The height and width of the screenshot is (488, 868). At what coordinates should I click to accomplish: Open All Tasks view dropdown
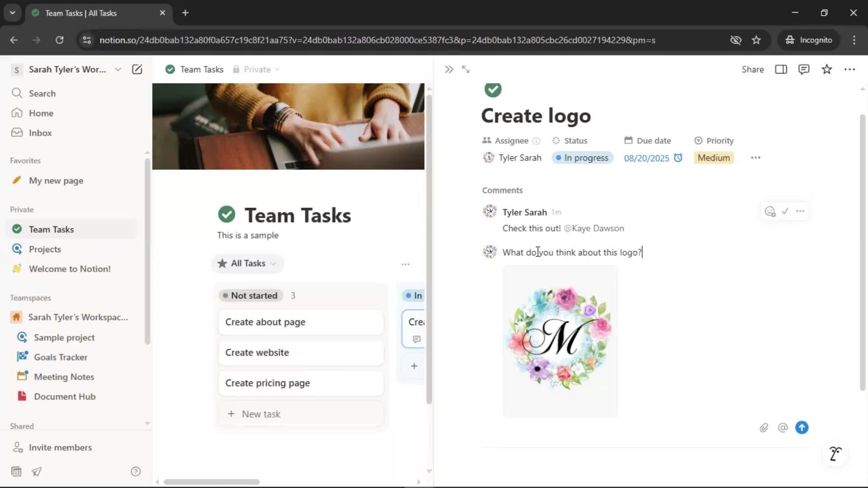pyautogui.click(x=247, y=263)
